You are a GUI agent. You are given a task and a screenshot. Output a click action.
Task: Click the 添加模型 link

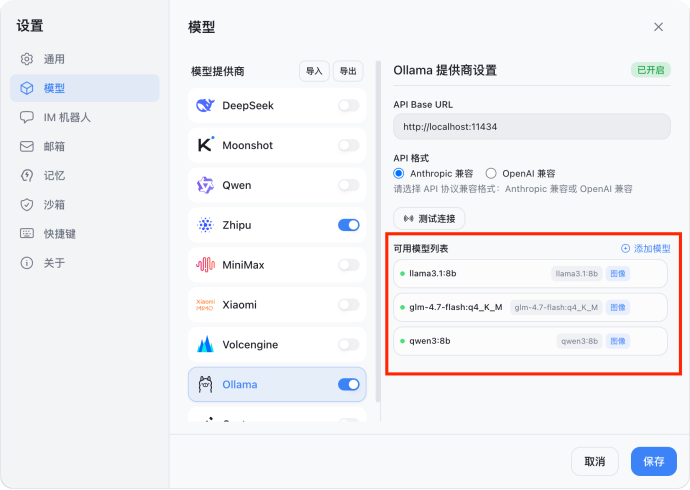[x=646, y=248]
